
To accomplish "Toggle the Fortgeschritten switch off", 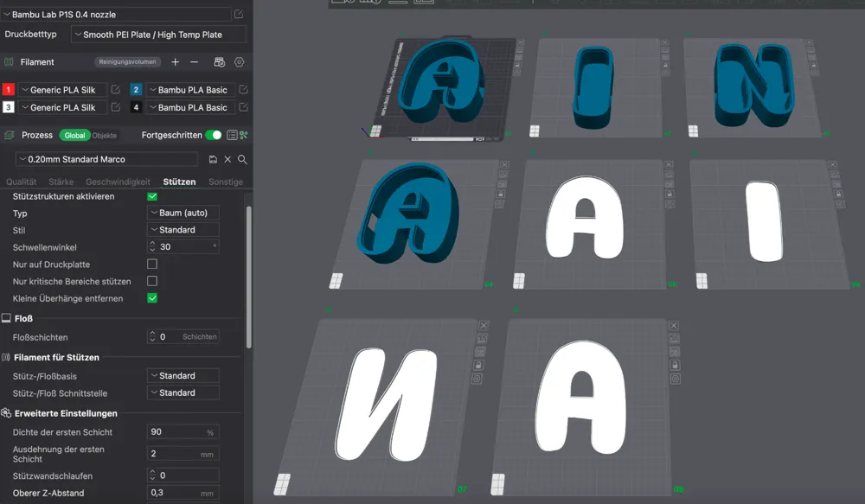I will [x=213, y=135].
